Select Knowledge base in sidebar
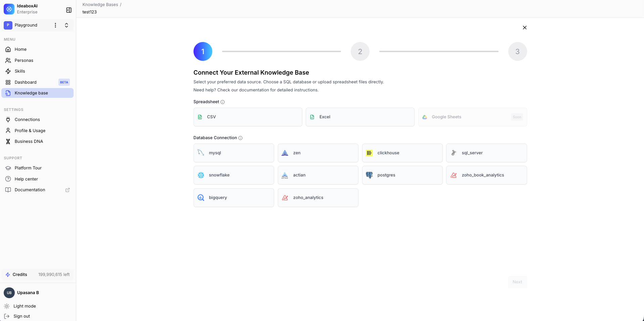The width and height of the screenshot is (644, 321). [37, 93]
